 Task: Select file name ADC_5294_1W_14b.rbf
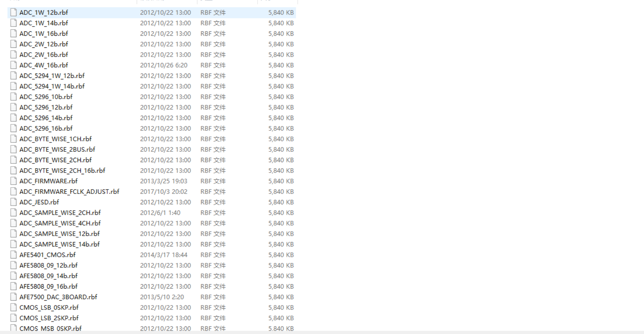click(52, 86)
